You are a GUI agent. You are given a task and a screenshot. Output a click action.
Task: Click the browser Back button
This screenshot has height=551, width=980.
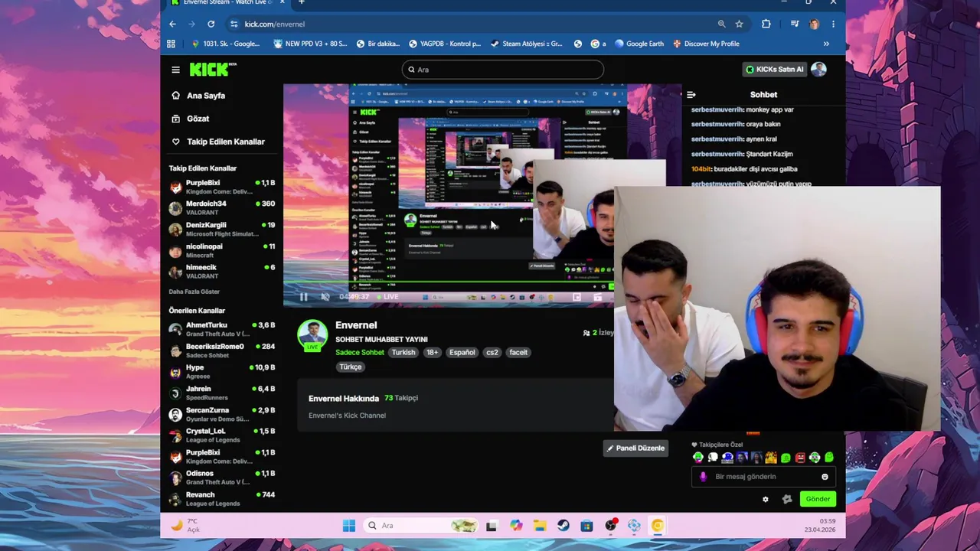pyautogui.click(x=172, y=24)
